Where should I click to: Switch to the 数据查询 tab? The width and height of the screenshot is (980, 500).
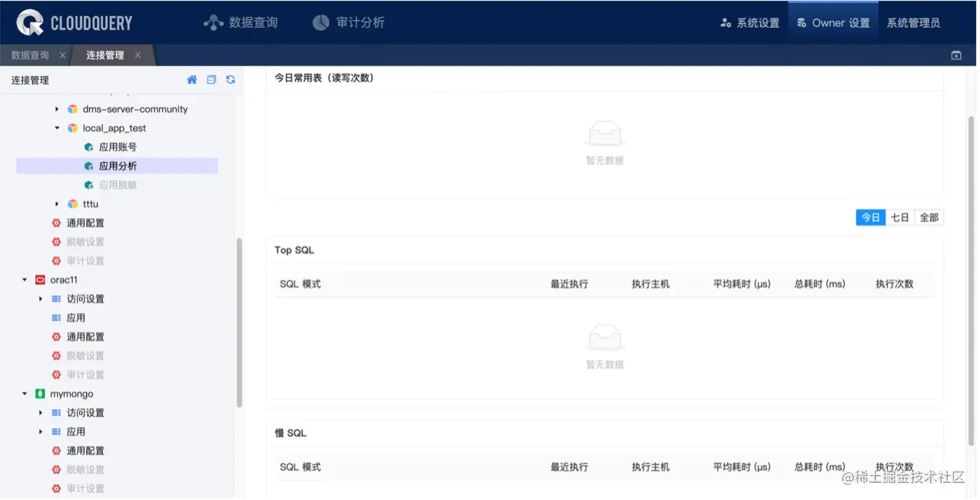pos(30,55)
